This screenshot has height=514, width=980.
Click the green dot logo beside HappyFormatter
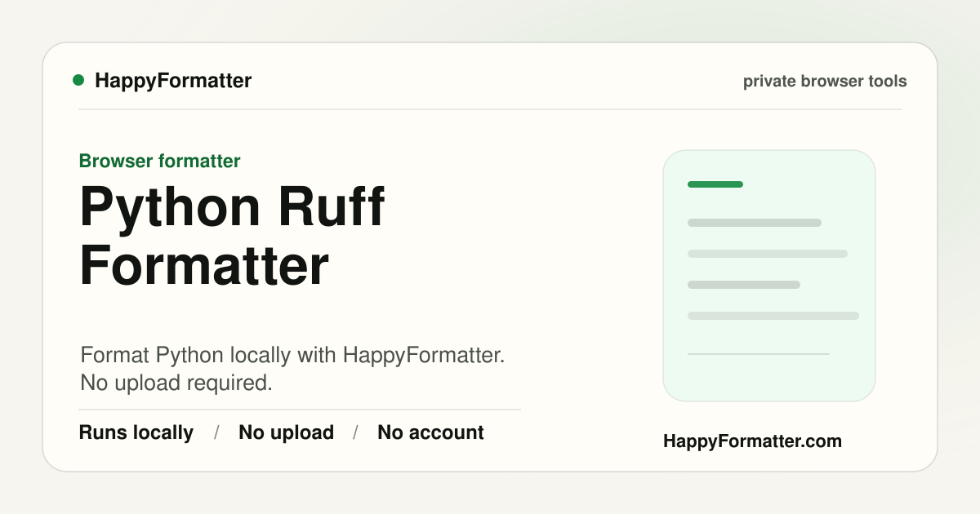78,80
